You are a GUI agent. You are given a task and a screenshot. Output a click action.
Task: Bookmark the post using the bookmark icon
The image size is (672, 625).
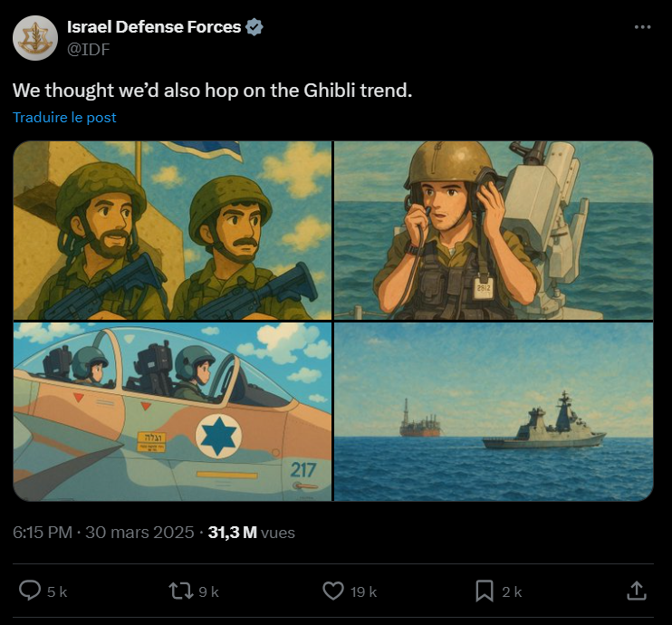click(x=485, y=591)
